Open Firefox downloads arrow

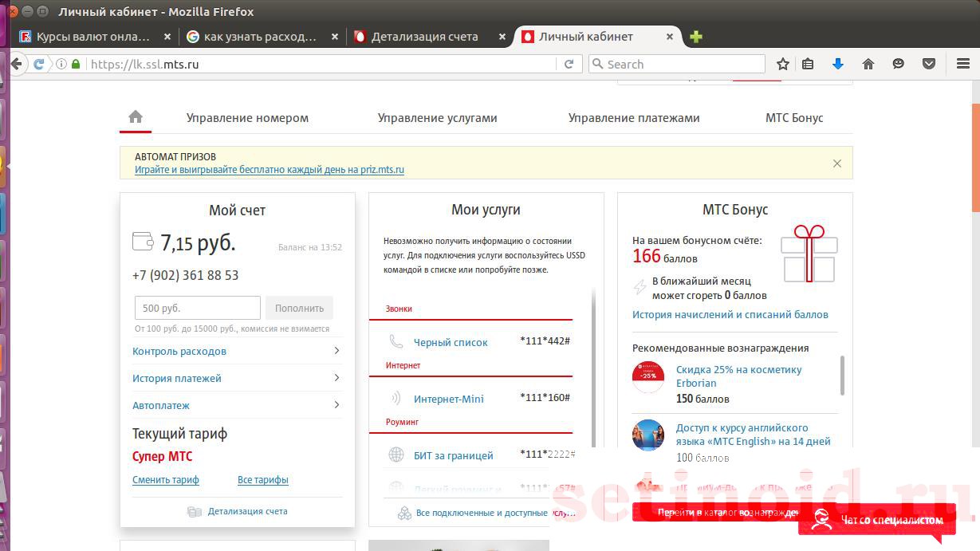pyautogui.click(x=838, y=64)
